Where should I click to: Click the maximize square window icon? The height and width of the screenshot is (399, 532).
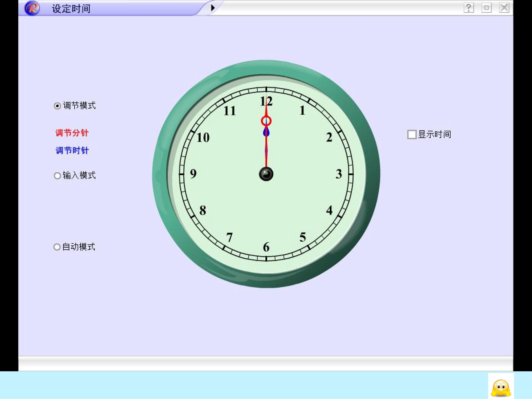(486, 8)
